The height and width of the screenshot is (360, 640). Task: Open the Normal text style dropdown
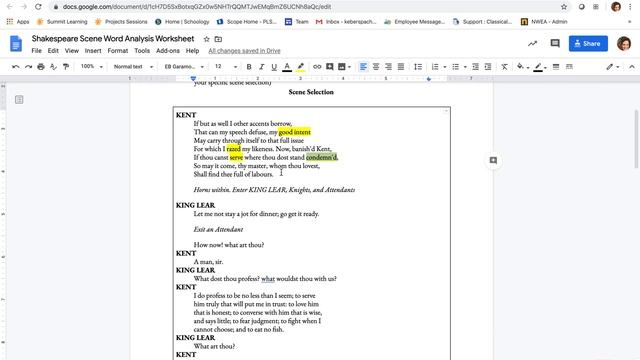point(133,67)
